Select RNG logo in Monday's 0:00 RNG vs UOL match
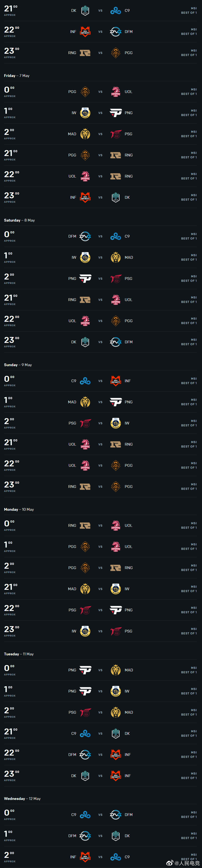This screenshot has height=868, width=202. (x=85, y=525)
